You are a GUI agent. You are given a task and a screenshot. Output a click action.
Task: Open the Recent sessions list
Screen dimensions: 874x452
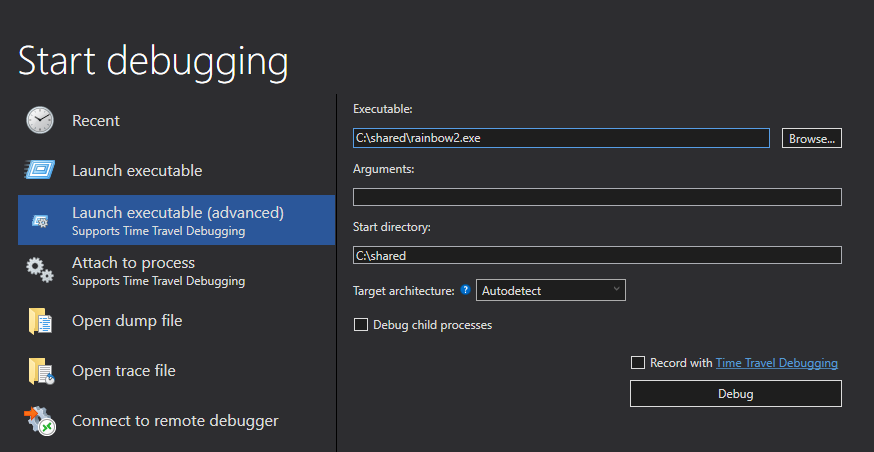[x=176, y=120]
